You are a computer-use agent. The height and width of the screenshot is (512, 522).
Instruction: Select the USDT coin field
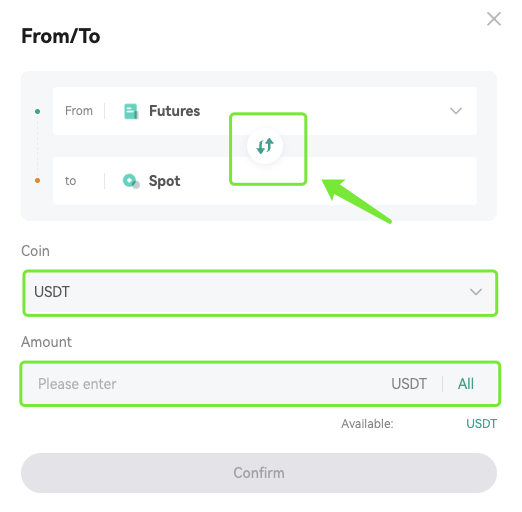point(260,293)
